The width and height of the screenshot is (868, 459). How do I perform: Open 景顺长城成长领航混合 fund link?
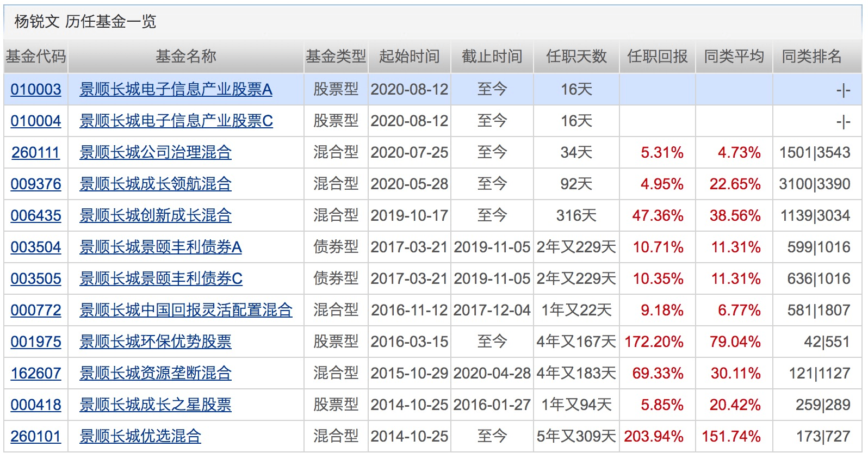tap(156, 184)
